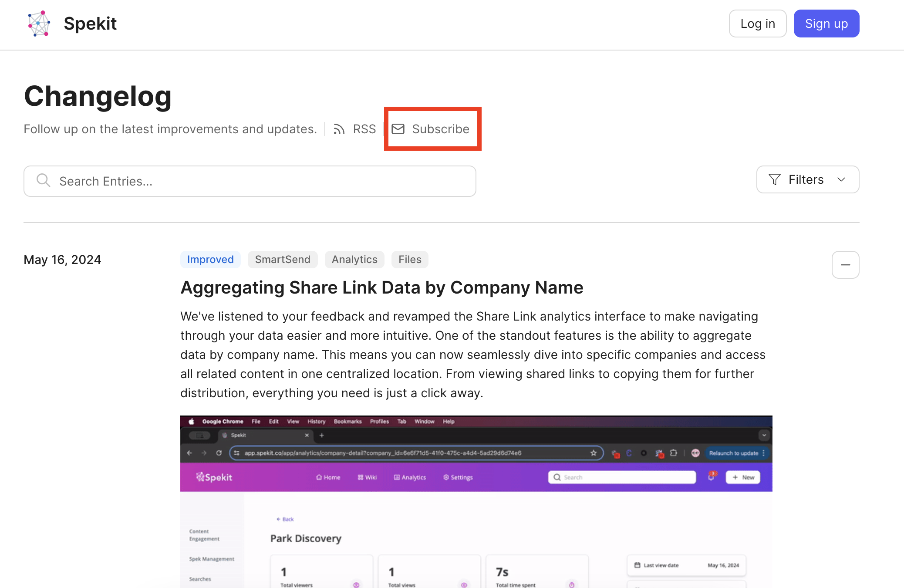Click the search magnifier icon

(x=43, y=180)
